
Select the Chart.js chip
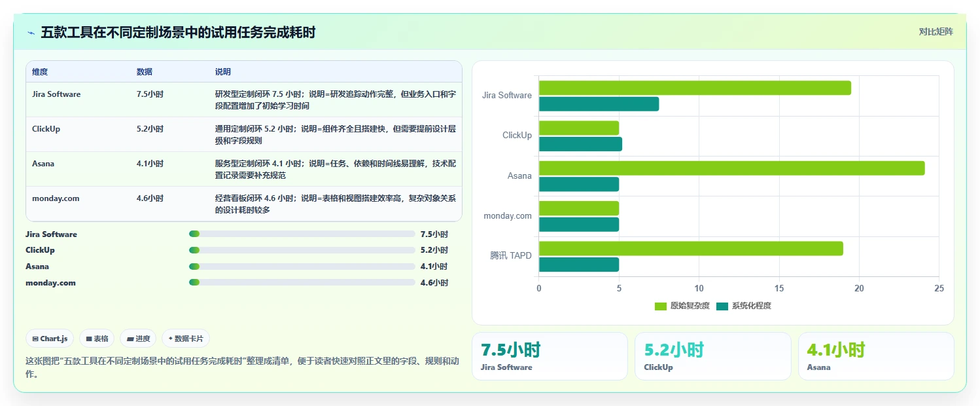[x=50, y=339]
